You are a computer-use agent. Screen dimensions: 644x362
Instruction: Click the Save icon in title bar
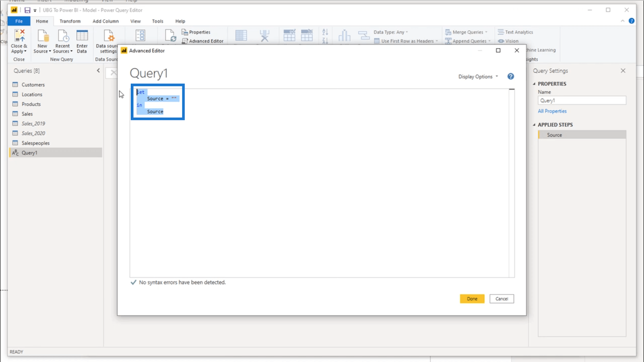tap(27, 10)
